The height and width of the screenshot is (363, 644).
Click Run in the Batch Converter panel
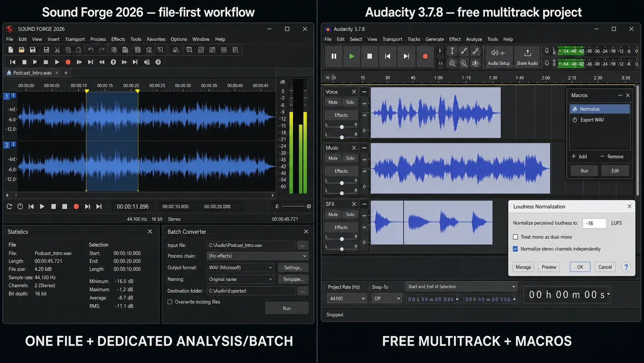287,308
